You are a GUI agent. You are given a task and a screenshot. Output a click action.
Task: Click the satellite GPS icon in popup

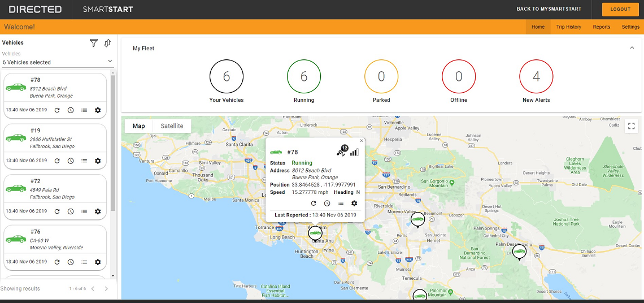click(342, 151)
